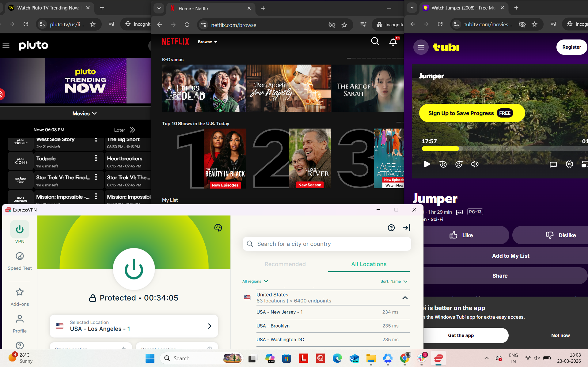Open Microsoft Edge from taskbar
Screen dimensions: 588x367
(x=337, y=358)
